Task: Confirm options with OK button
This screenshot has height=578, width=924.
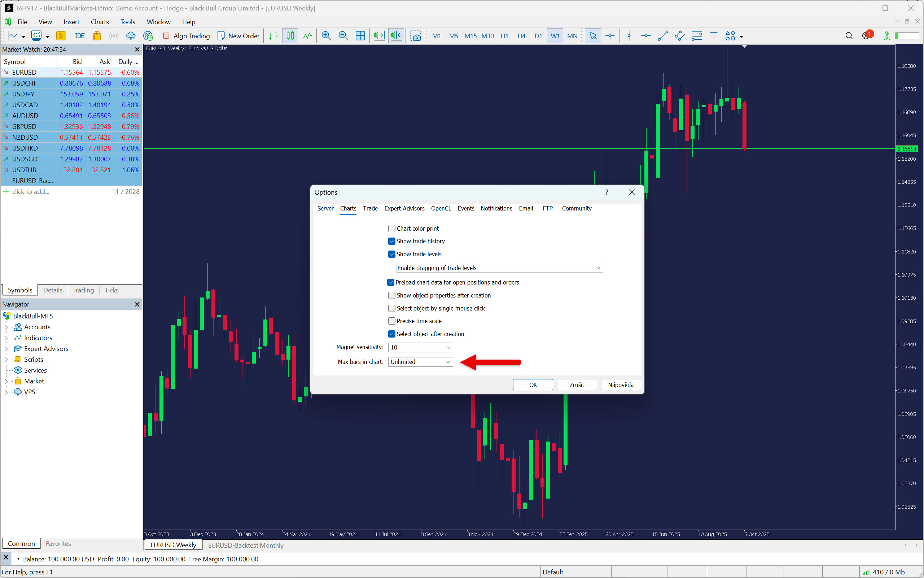Action: 533,385
